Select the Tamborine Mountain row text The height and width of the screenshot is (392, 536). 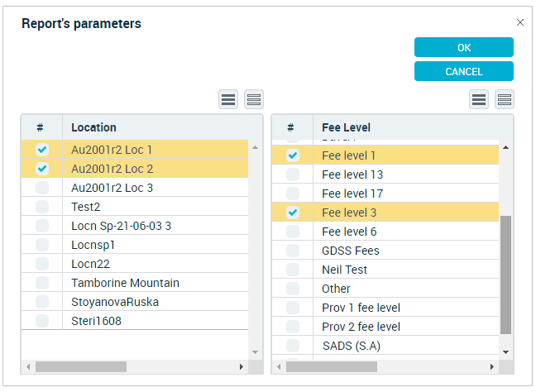[x=125, y=283]
